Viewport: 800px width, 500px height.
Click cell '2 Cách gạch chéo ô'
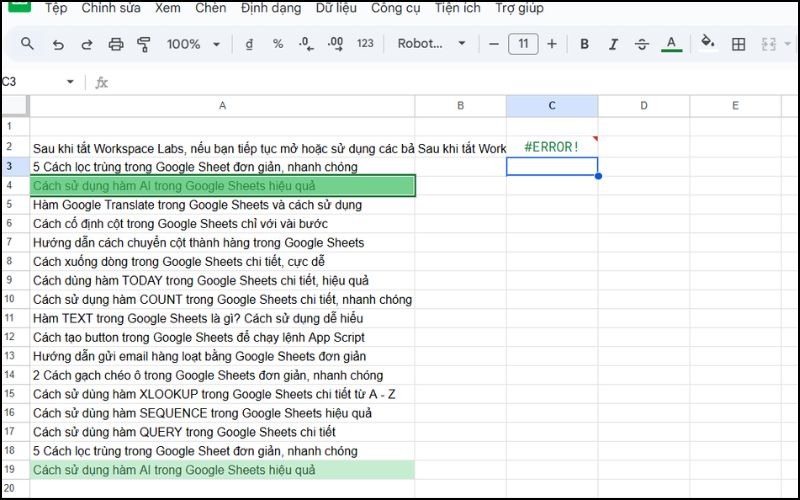click(222, 375)
